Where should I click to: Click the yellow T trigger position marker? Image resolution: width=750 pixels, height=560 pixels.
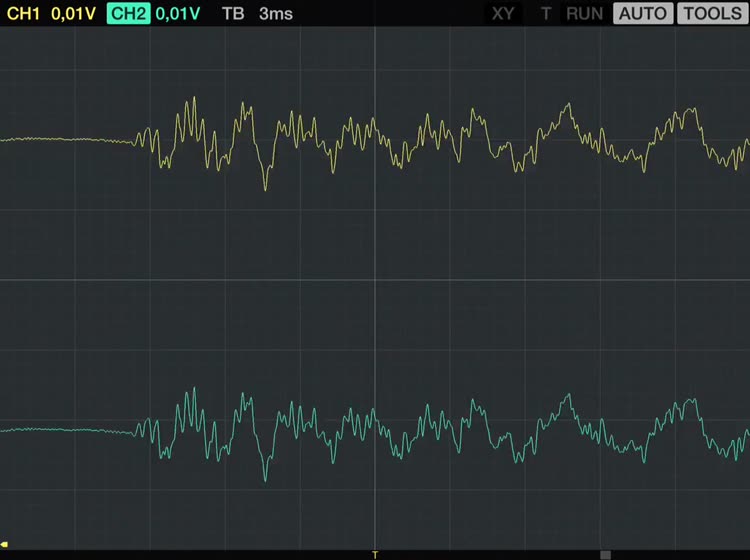point(375,555)
